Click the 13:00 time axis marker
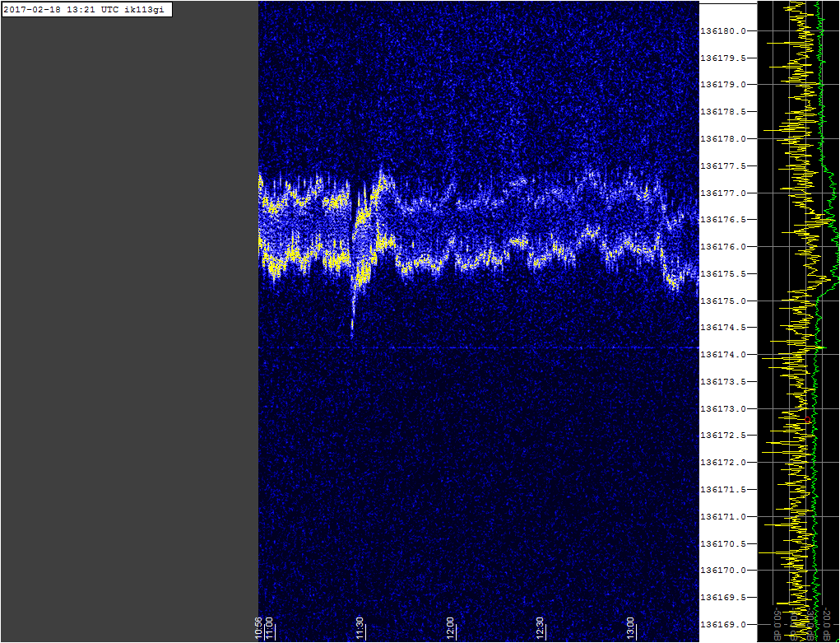The image size is (840, 643). [x=630, y=629]
